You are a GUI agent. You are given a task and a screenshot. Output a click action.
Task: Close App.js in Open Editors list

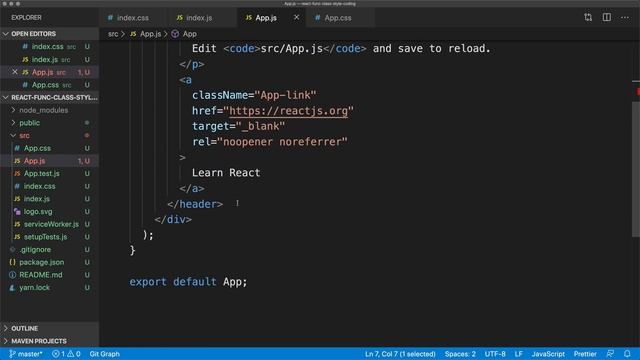(15, 72)
